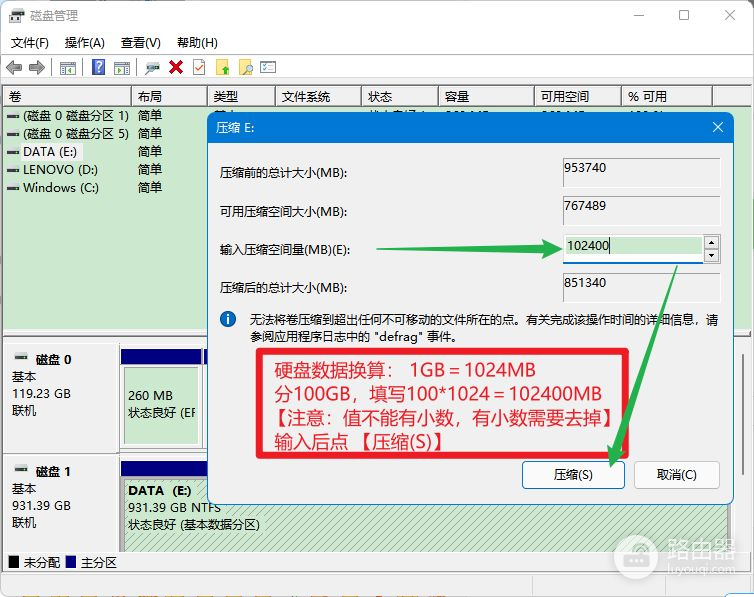Click the Forward arrow toolbar icon
This screenshot has width=754, height=597.
click(37, 68)
